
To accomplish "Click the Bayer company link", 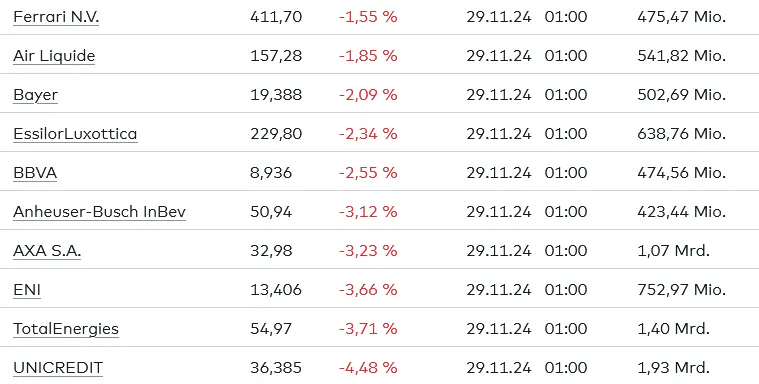I will (x=35, y=95).
